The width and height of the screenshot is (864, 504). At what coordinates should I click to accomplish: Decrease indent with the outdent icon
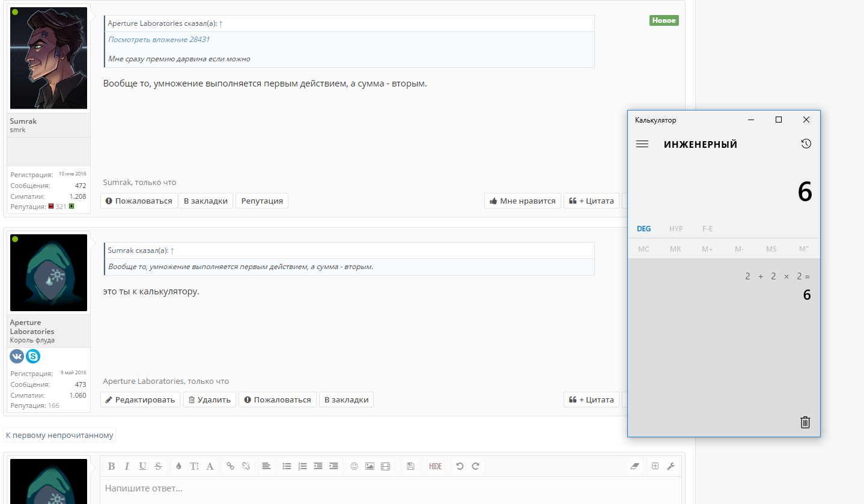click(x=318, y=466)
